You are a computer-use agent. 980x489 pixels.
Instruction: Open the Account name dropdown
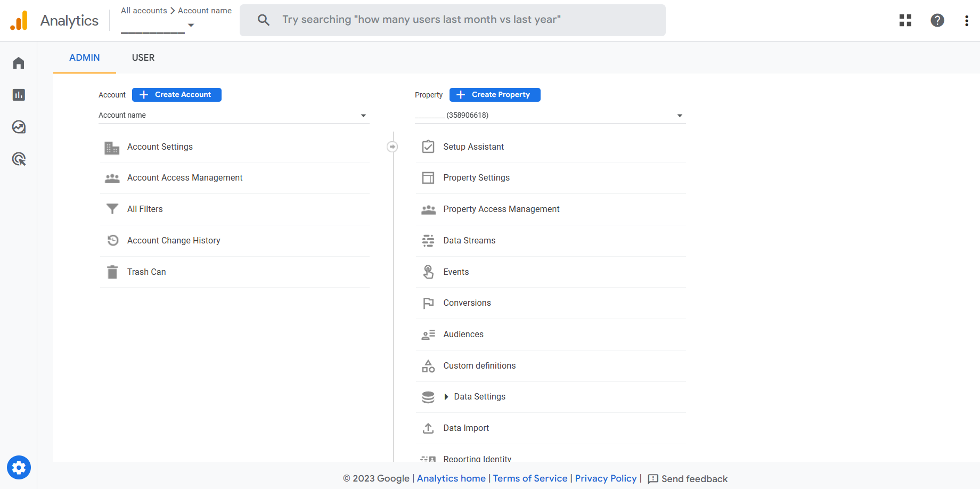[233, 115]
